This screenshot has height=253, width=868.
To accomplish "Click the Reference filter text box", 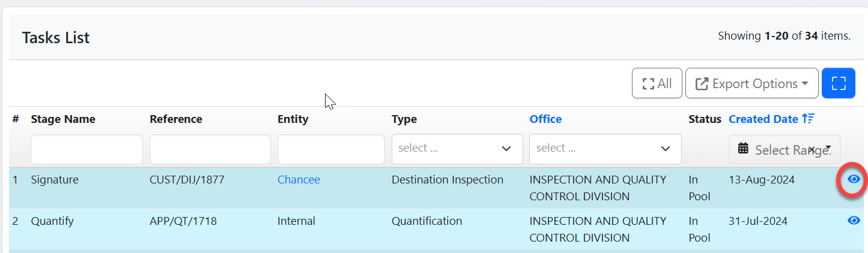I will point(210,149).
